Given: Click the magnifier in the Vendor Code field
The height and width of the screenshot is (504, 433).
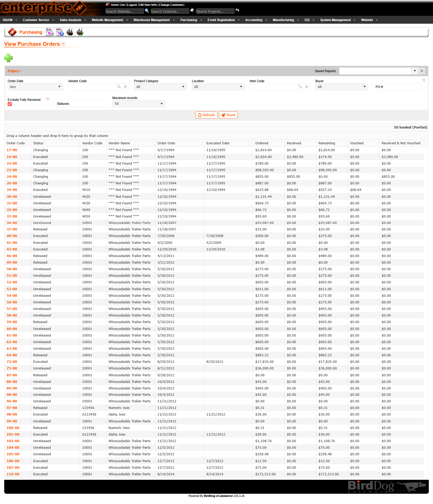Looking at the screenshot, I should pos(119,87).
